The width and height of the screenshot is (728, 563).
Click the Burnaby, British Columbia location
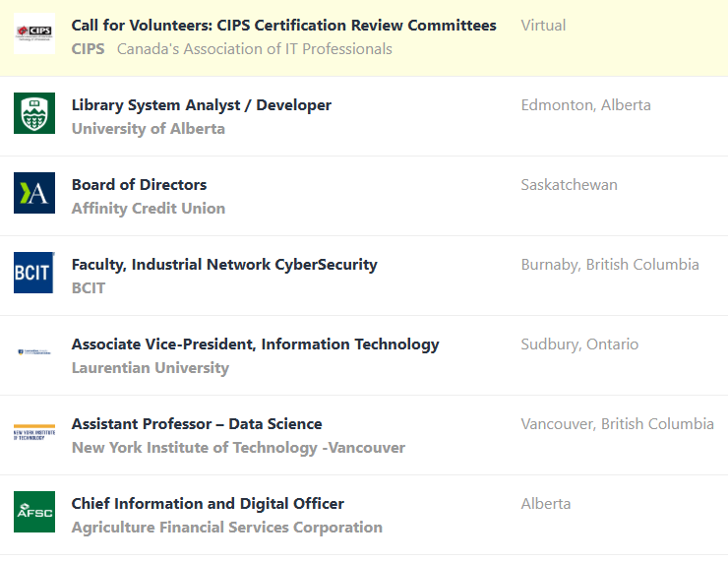click(x=609, y=265)
